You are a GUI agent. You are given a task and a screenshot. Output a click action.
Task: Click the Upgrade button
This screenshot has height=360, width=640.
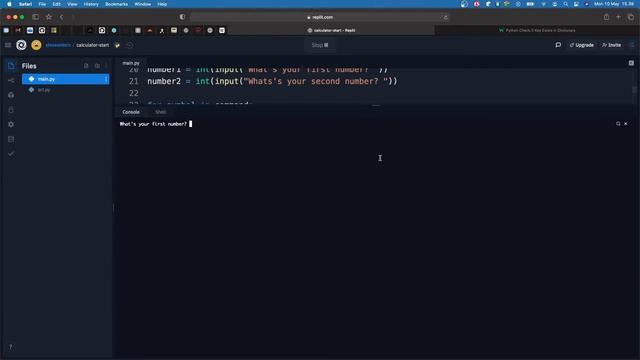coord(582,45)
